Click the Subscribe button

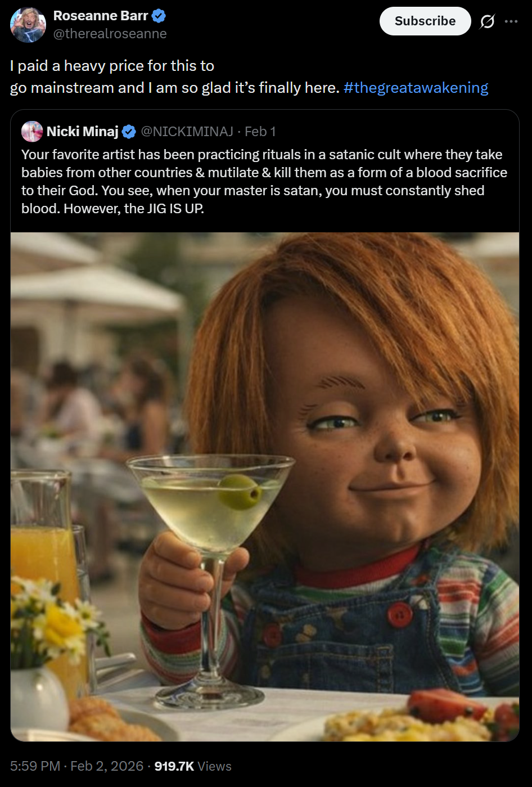425,21
